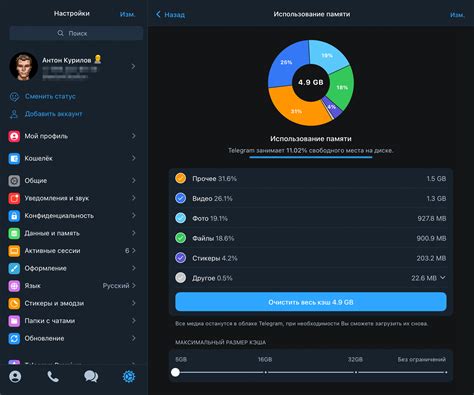The height and width of the screenshot is (395, 474).
Task: Uncheck the Фото 19.1% category
Action: (180, 218)
